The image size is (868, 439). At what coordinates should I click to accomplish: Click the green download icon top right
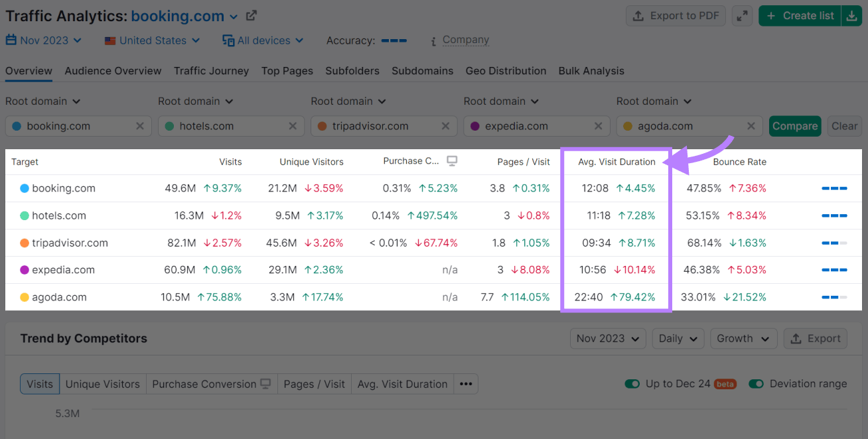[x=852, y=15]
